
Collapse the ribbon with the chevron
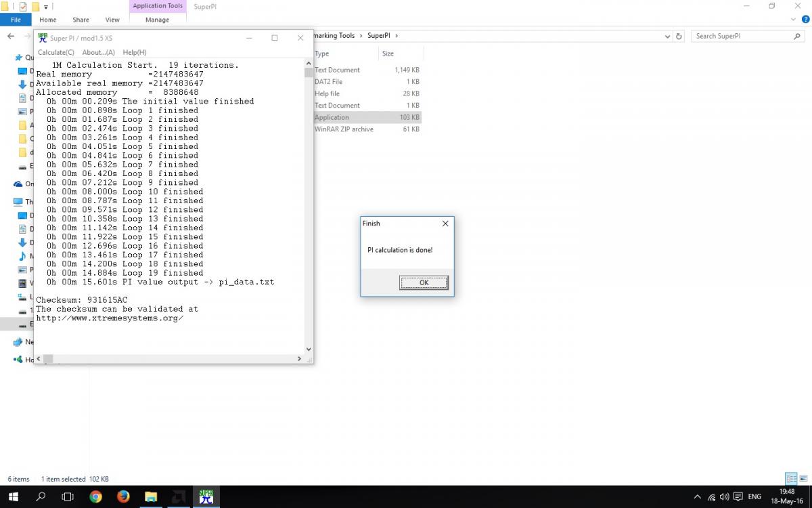(x=792, y=20)
